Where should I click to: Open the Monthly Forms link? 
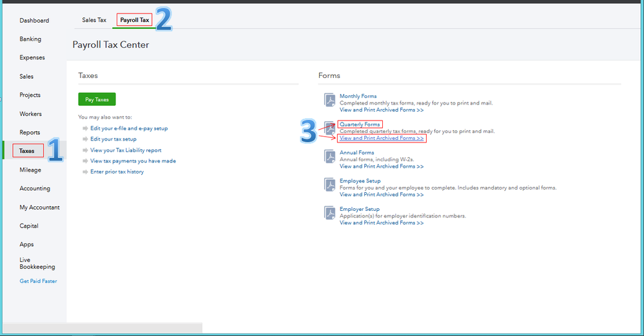pos(358,96)
